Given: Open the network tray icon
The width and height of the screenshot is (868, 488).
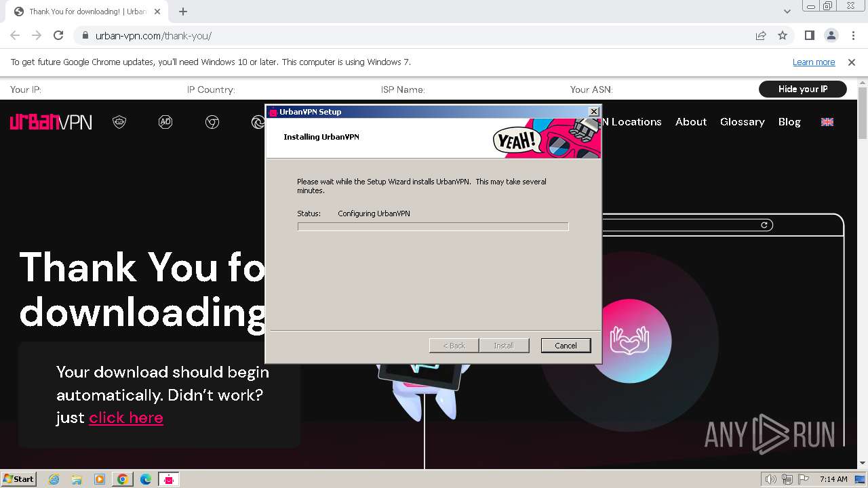Looking at the screenshot, I should pos(787,479).
